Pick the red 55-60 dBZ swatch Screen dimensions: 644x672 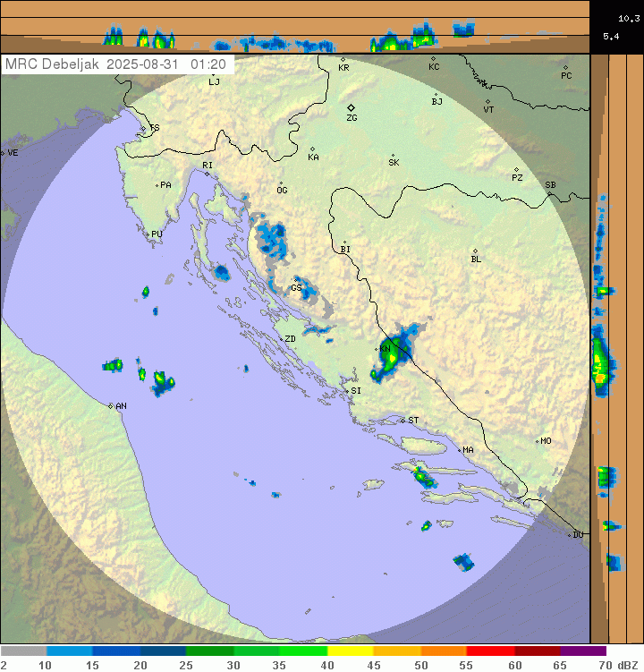(491, 651)
